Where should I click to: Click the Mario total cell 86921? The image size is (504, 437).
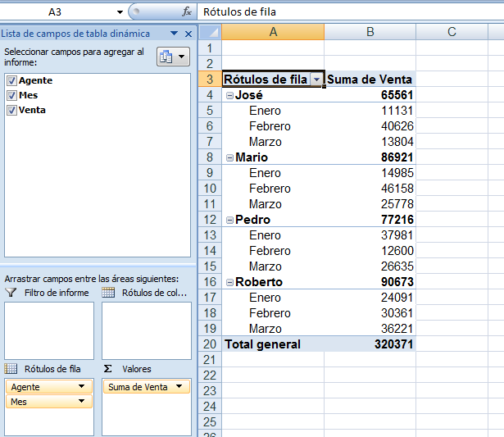click(x=370, y=157)
